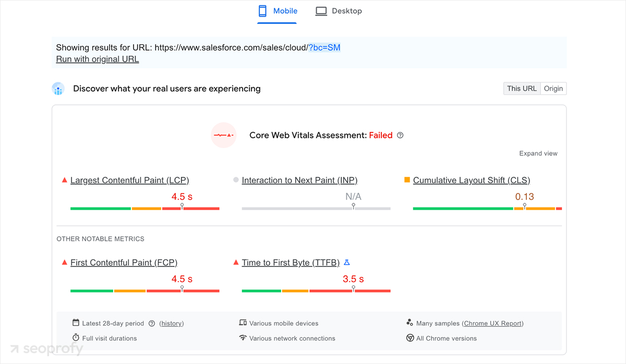This screenshot has width=626, height=364.
Task: Click the FCP value 4.5 s
Action: click(x=182, y=279)
